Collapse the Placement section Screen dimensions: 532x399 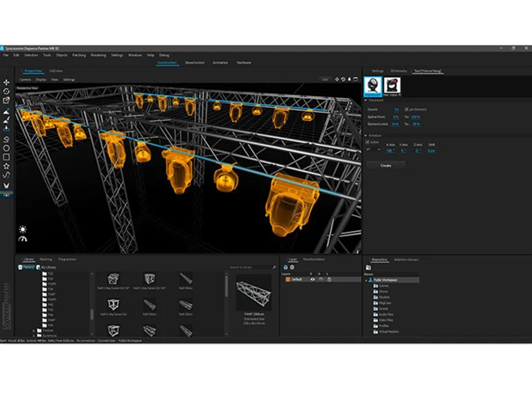(366, 100)
